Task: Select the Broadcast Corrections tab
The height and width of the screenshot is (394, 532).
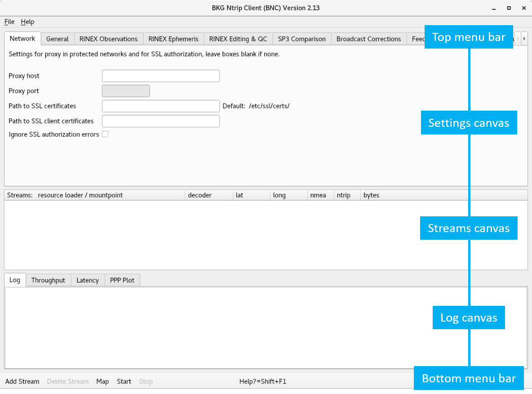Action: [368, 39]
